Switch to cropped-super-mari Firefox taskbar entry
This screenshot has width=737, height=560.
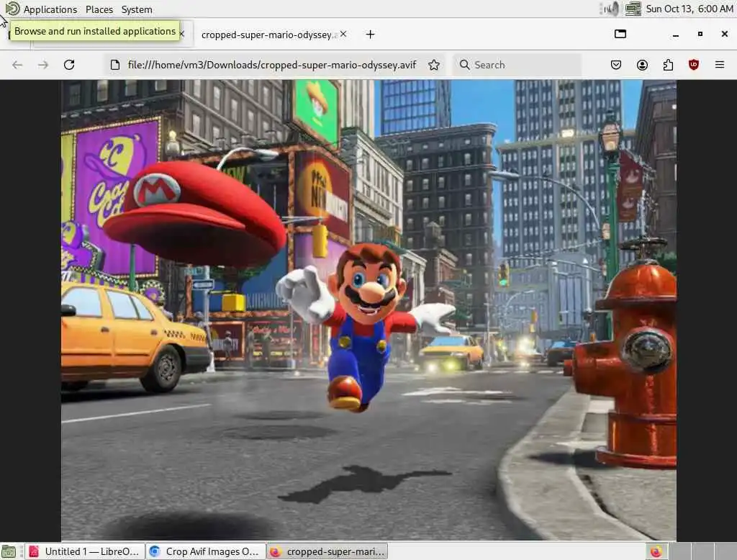pos(327,551)
